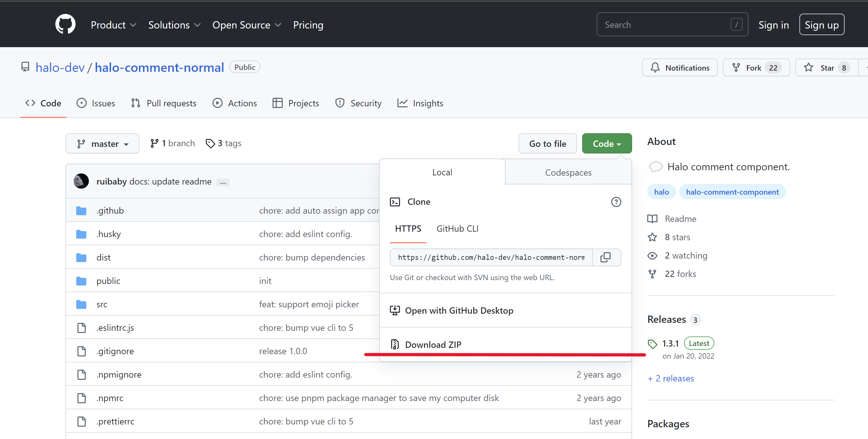
Task: Click the clone help question-mark icon
Action: pyautogui.click(x=616, y=202)
